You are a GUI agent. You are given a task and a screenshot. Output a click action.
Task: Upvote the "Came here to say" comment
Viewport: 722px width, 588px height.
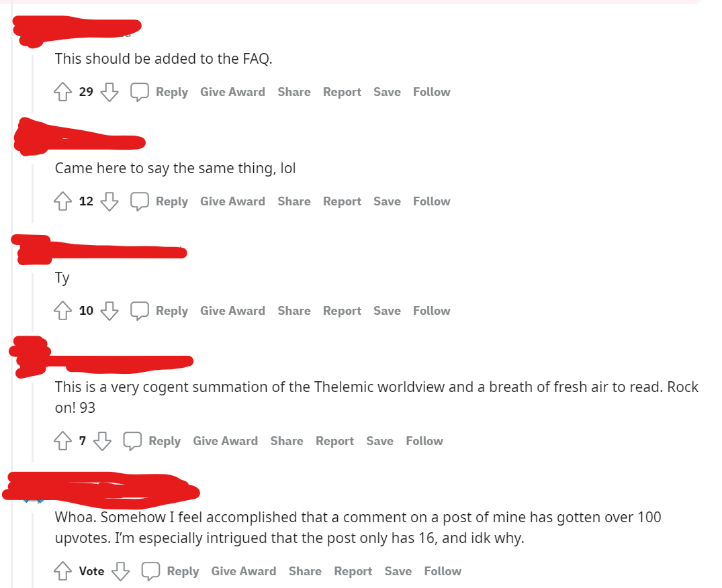(x=62, y=201)
